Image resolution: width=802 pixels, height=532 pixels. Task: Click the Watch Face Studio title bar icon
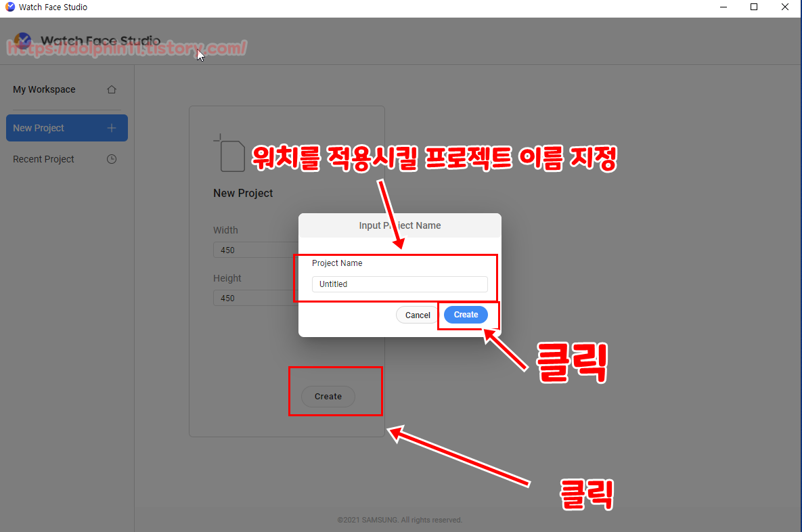tap(9, 7)
